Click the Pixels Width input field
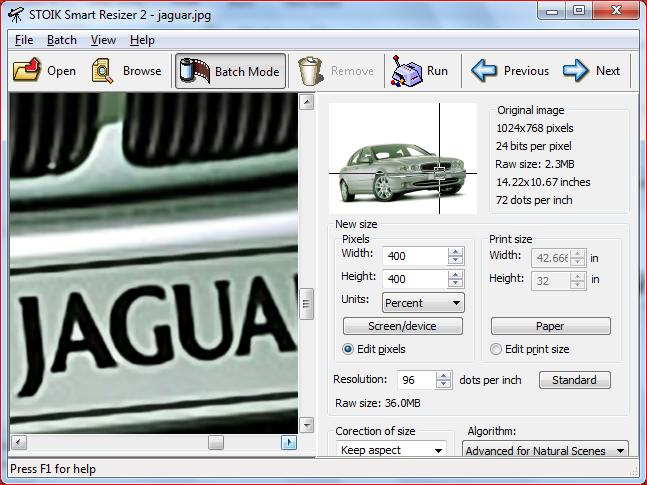Viewport: 647px width, 485px height. point(415,256)
